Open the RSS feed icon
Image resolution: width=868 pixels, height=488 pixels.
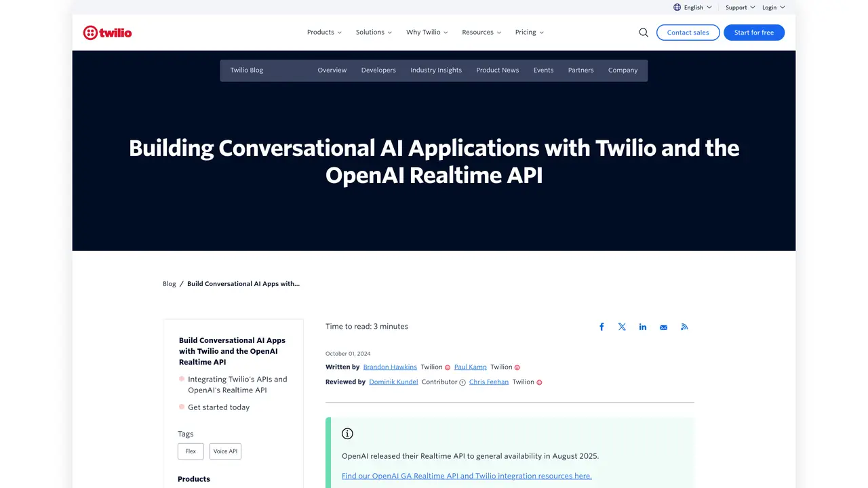[x=684, y=327]
